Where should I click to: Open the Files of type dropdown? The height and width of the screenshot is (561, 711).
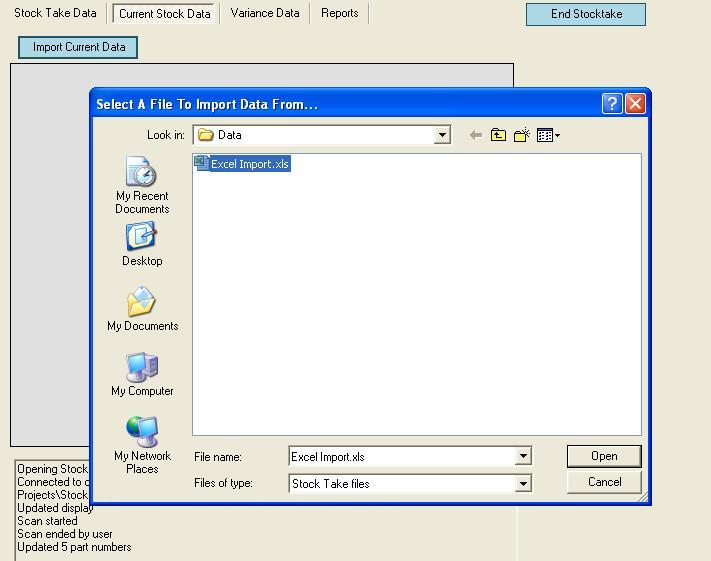(x=522, y=483)
